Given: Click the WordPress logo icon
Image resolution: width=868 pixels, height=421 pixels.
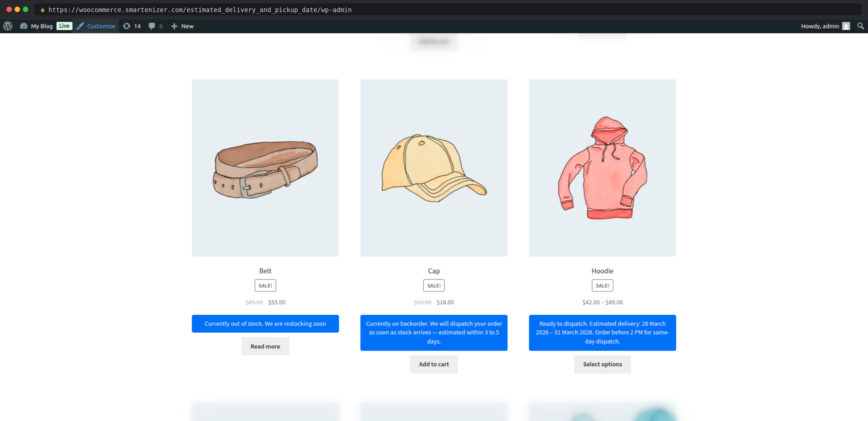Looking at the screenshot, I should [x=8, y=26].
